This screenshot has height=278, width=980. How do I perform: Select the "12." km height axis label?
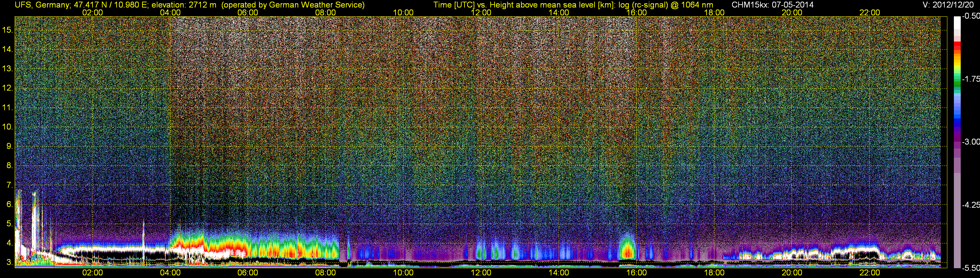click(x=8, y=88)
